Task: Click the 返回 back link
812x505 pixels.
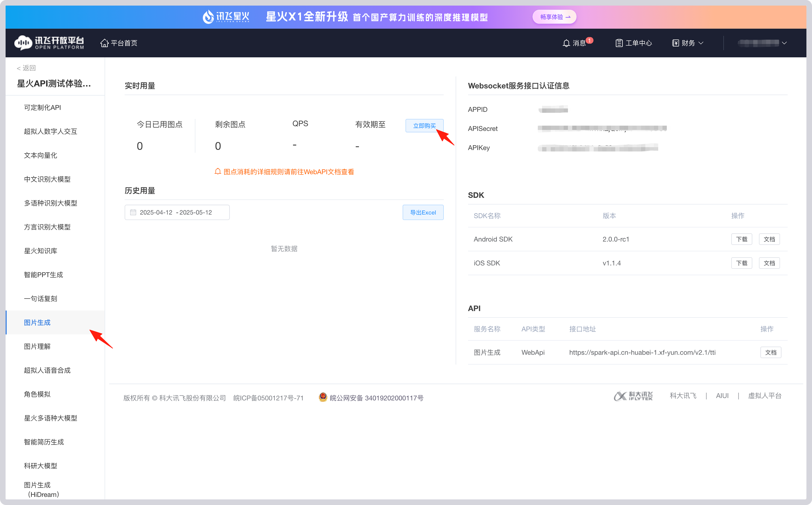Action: [x=27, y=68]
